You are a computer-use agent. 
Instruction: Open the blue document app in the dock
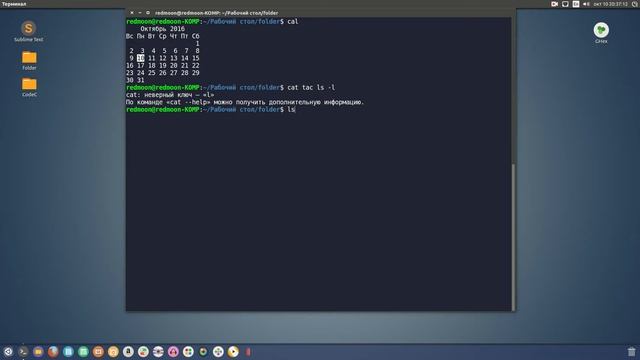pyautogui.click(x=68, y=351)
